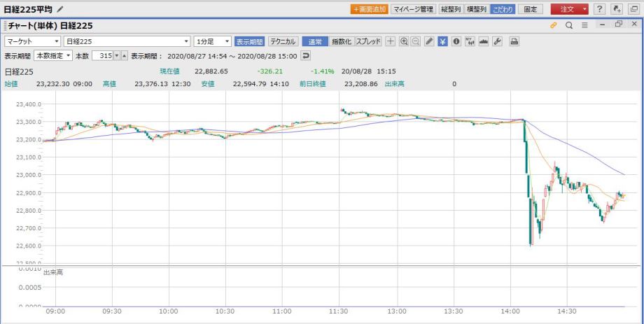Click the 09:00 time axis label
This screenshot has width=644, height=324.
[56, 311]
